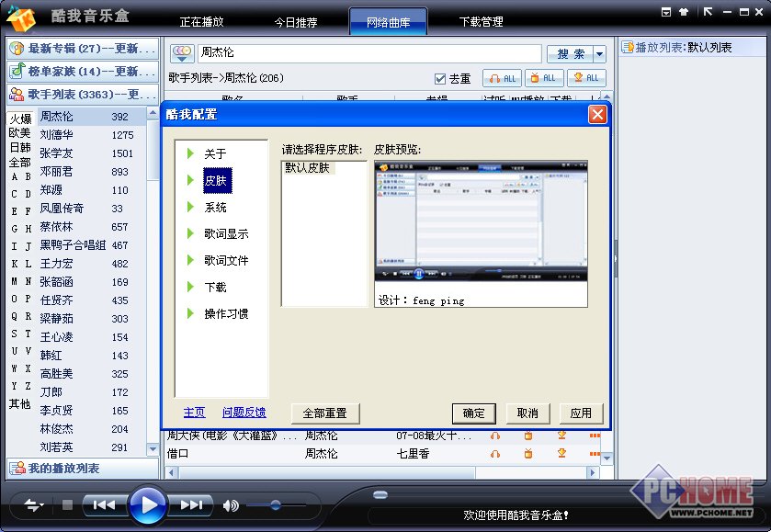
Task: Confirm with 确定 button
Action: click(x=473, y=413)
